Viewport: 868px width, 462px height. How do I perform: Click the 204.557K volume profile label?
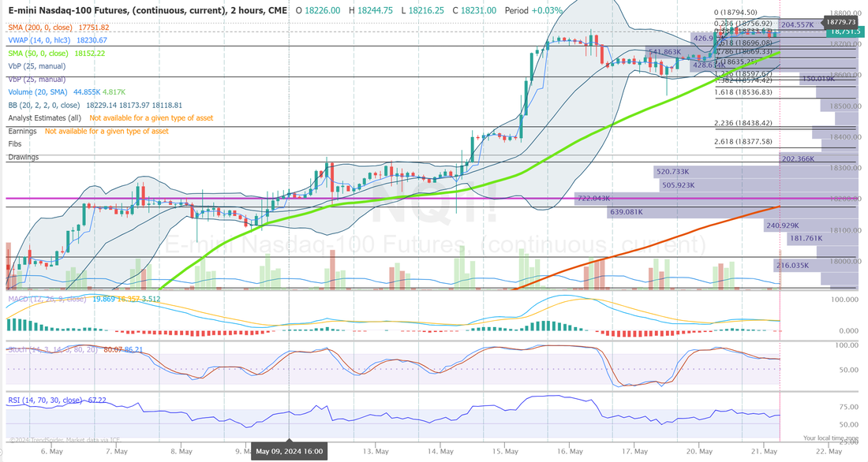click(x=798, y=25)
